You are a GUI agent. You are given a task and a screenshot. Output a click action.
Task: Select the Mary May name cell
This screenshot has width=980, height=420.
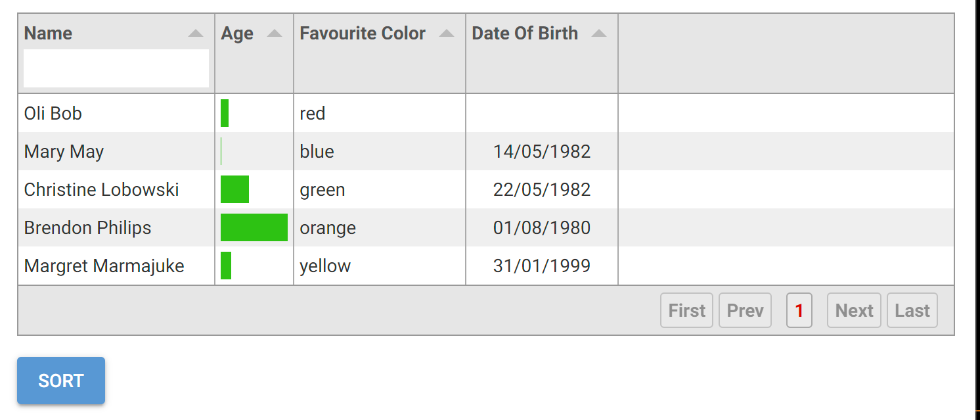pyautogui.click(x=64, y=152)
